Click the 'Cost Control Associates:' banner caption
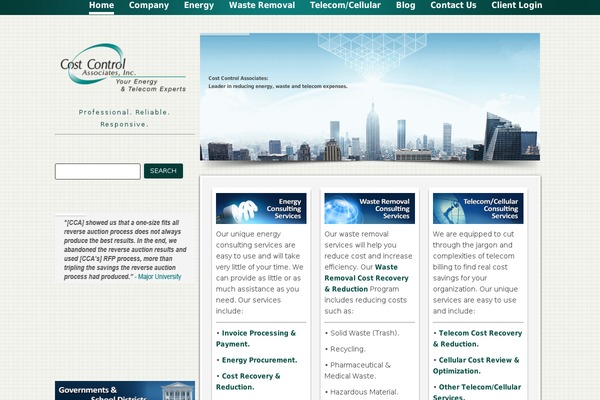Image resolution: width=600 pixels, height=400 pixels. point(238,78)
